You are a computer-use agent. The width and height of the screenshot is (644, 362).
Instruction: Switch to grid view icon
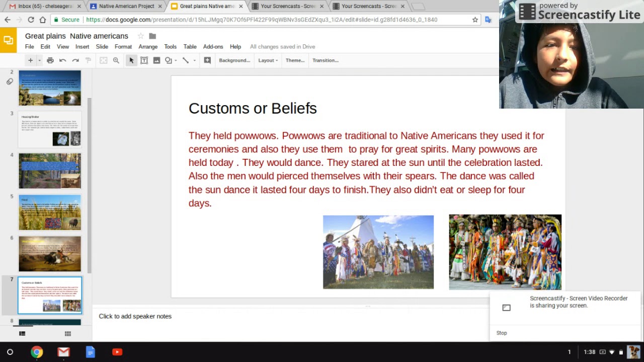tap(68, 334)
